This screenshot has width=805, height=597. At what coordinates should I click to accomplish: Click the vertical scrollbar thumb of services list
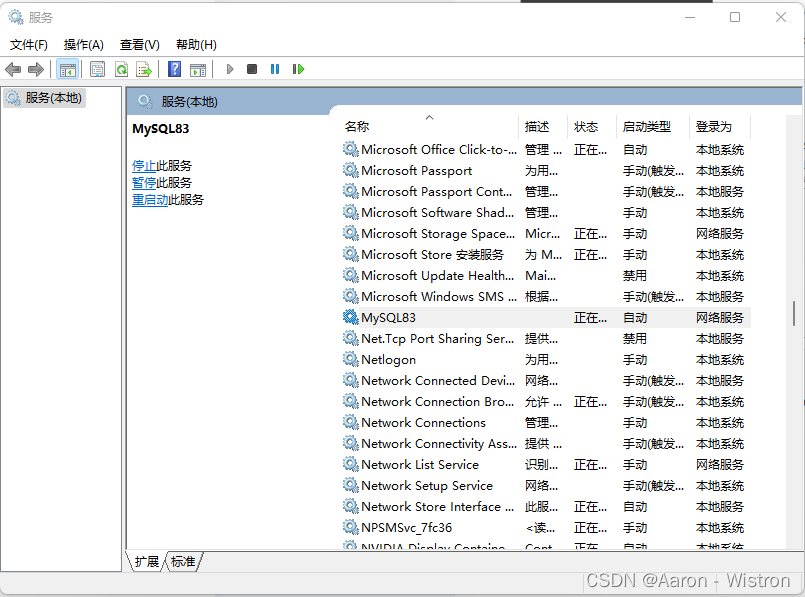[x=794, y=313]
